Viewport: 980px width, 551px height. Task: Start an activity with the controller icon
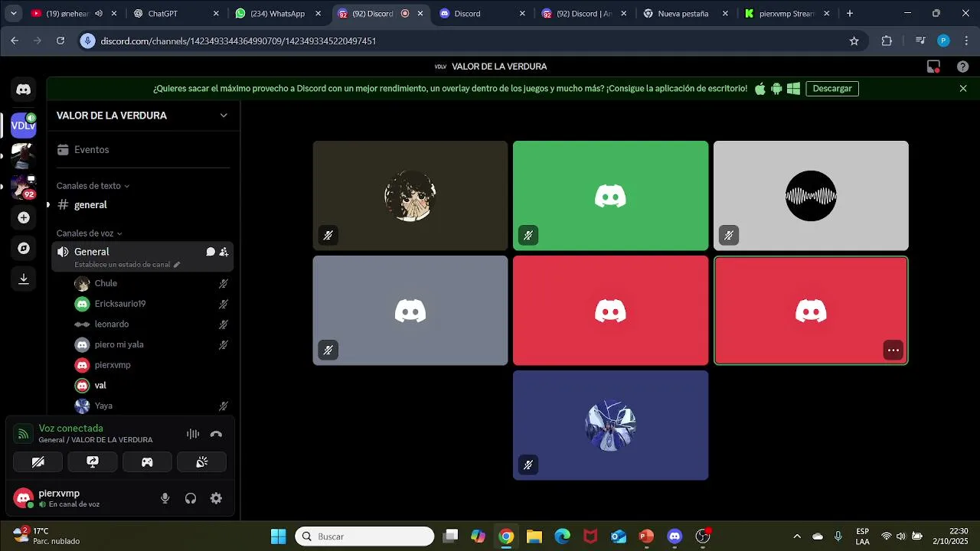pyautogui.click(x=147, y=462)
